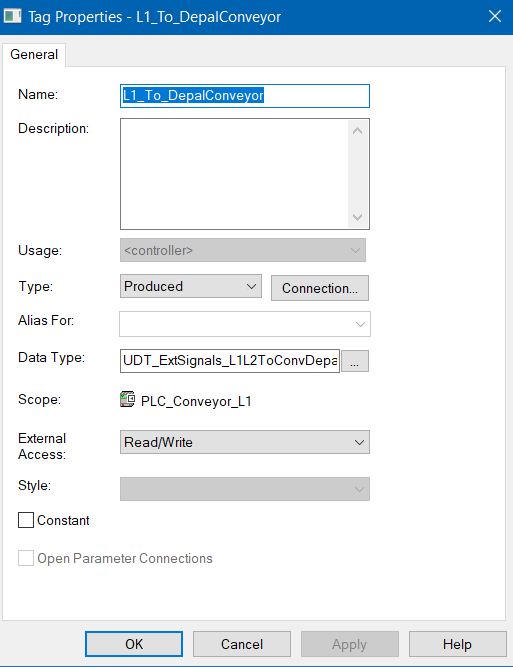Click the Tag Properties title bar icon
Screen dimensions: 513x667
tap(12, 17)
